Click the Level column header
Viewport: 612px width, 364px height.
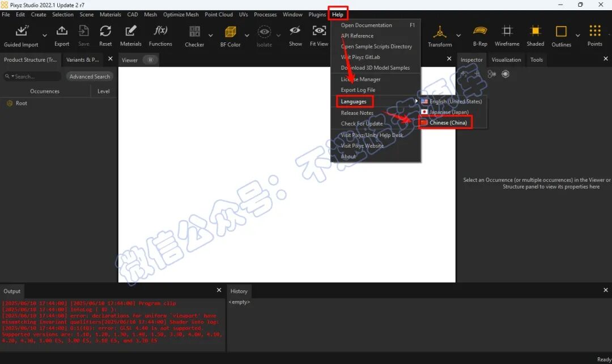point(104,91)
